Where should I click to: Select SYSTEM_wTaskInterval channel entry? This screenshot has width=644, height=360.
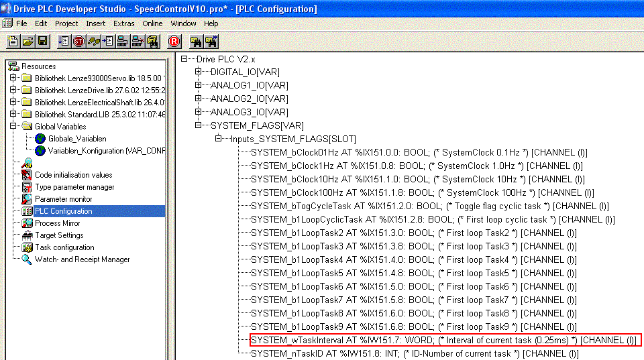pos(443,340)
